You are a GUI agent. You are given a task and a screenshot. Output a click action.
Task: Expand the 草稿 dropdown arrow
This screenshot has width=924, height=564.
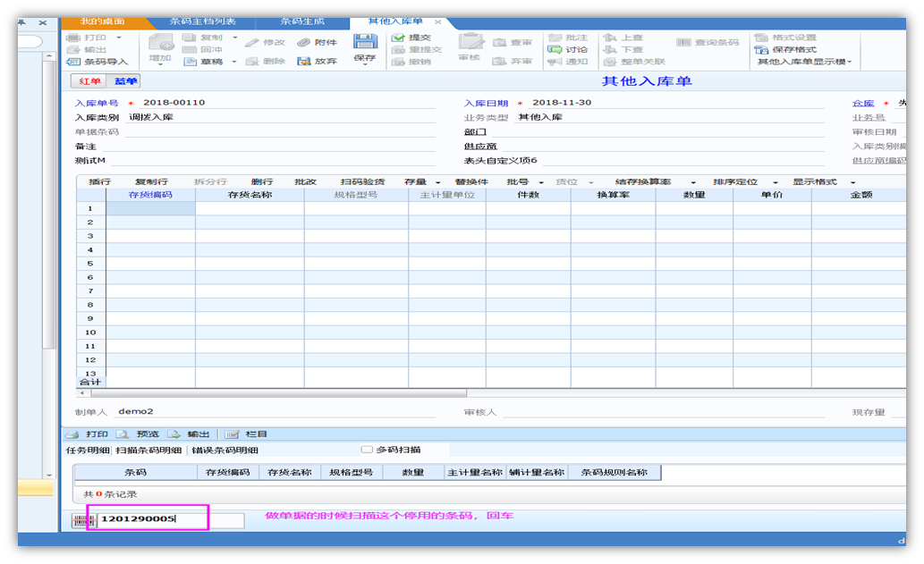click(234, 62)
